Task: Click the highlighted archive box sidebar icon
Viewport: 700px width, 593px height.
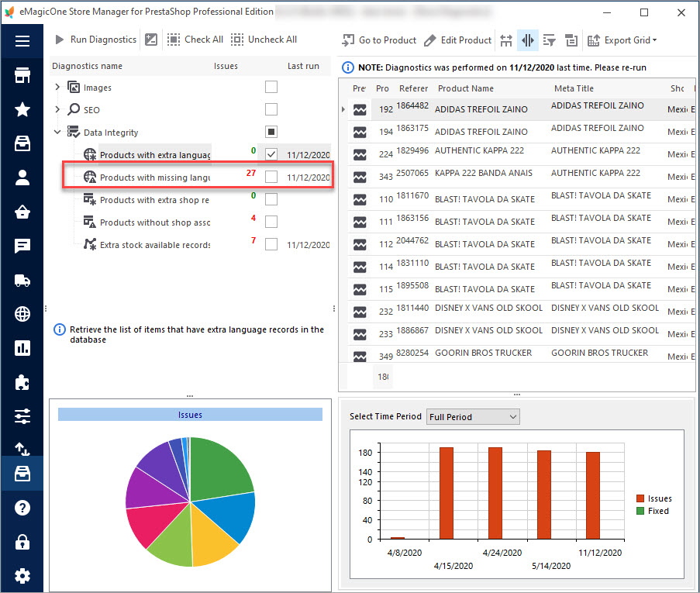Action: [x=22, y=474]
